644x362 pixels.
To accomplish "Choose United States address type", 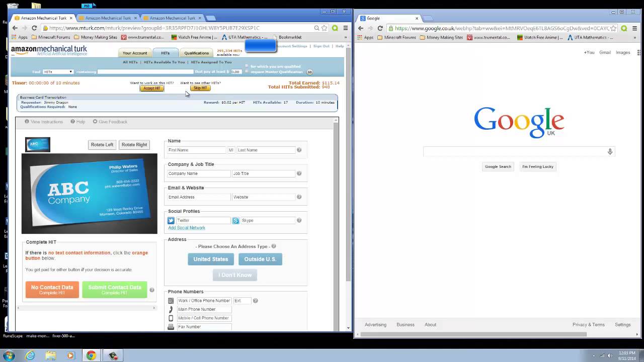I will 211,259.
